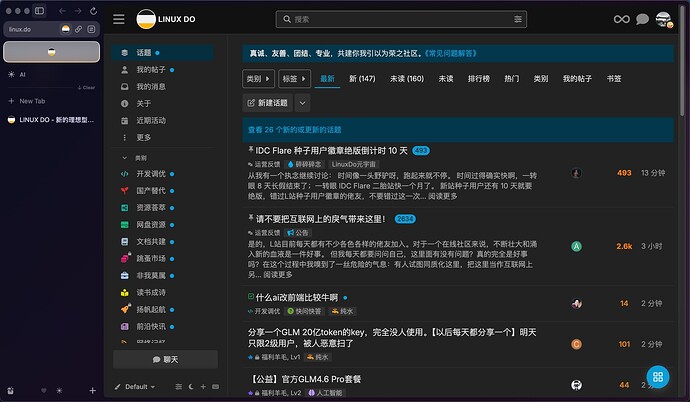Go forward with the browser forward arrow
The height and width of the screenshot is (402, 690).
coord(78,11)
